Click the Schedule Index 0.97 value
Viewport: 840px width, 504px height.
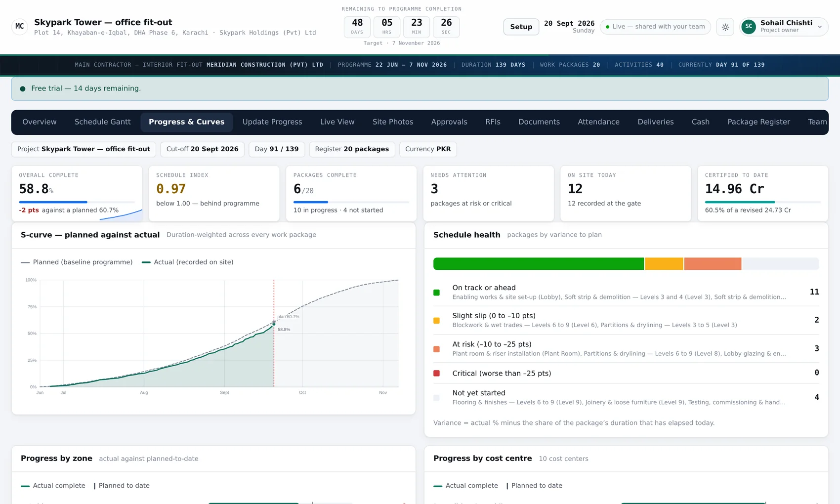pyautogui.click(x=171, y=189)
